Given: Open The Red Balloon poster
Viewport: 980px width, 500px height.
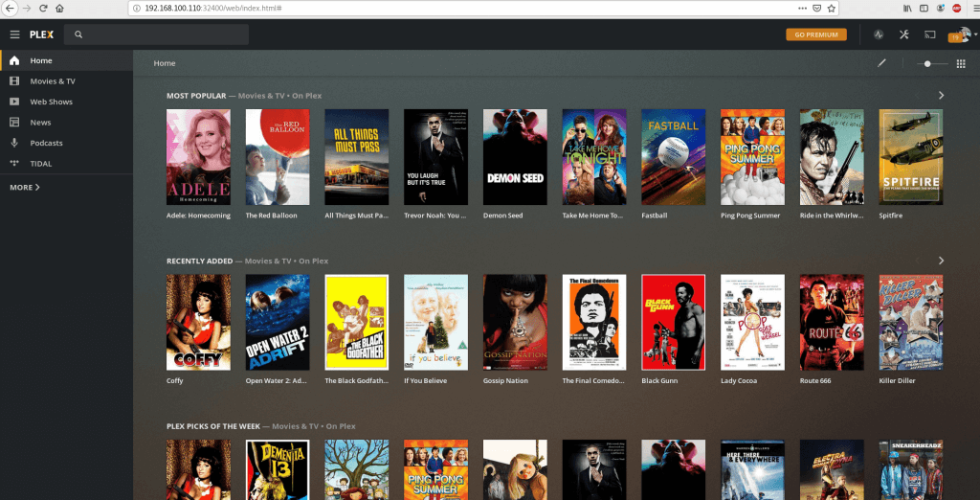Looking at the screenshot, I should (x=278, y=157).
